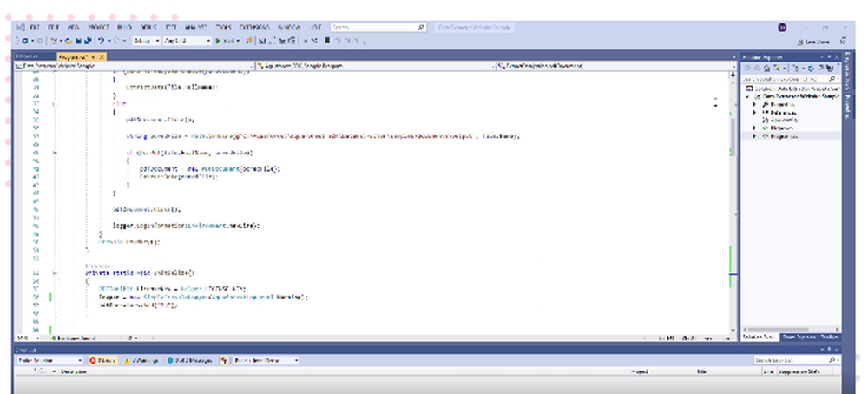Expand the Properties node
This screenshot has height=394, width=868.
tap(754, 104)
